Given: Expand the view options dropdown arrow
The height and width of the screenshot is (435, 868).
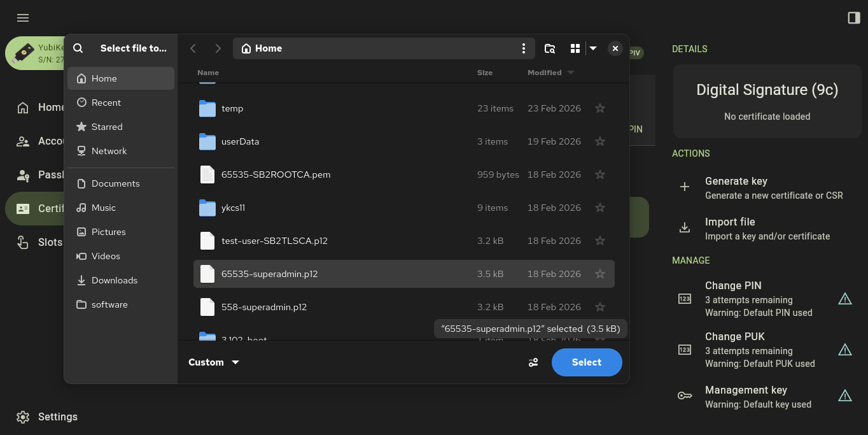Looking at the screenshot, I should (593, 48).
